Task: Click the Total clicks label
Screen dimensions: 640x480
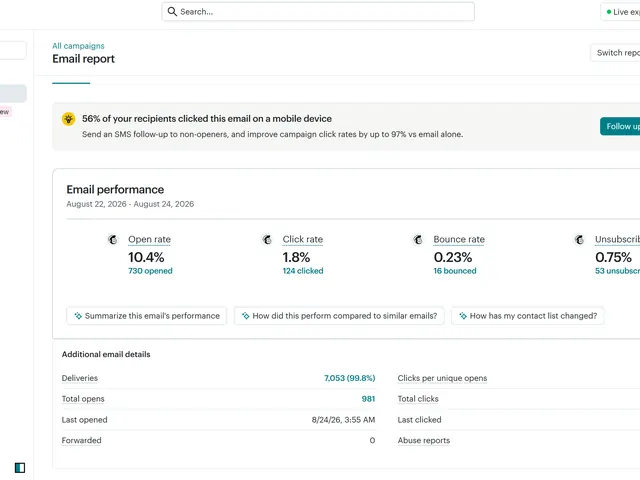Action: coord(418,399)
